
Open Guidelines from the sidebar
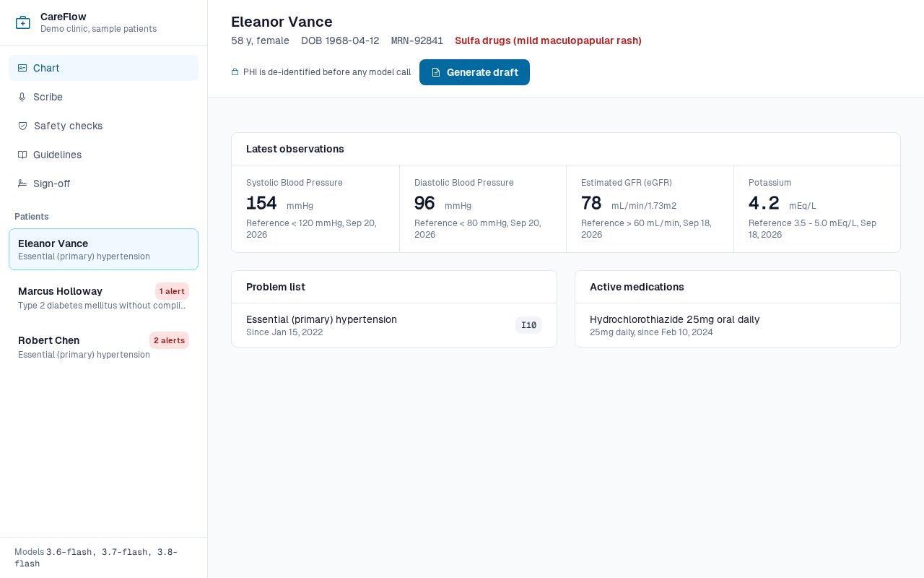click(103, 155)
